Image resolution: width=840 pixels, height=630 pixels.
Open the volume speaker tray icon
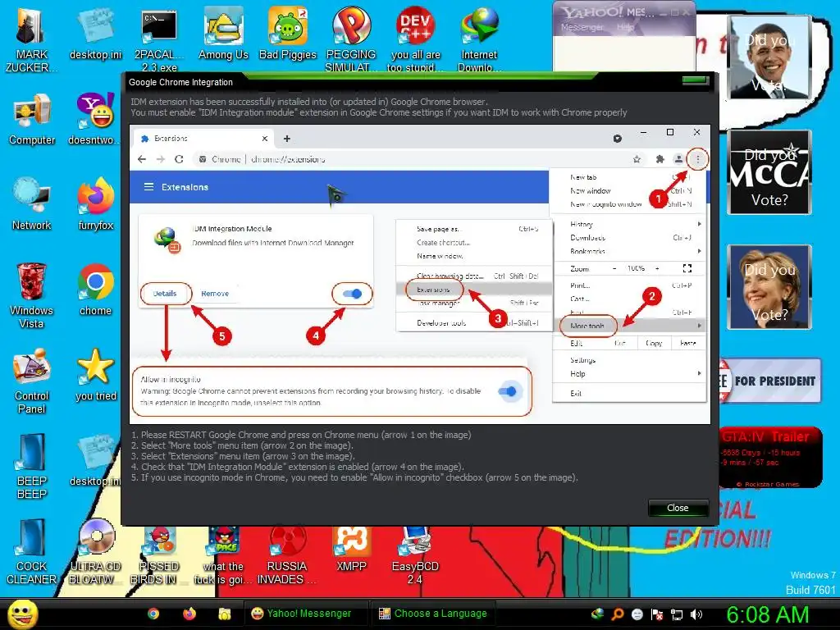[696, 614]
